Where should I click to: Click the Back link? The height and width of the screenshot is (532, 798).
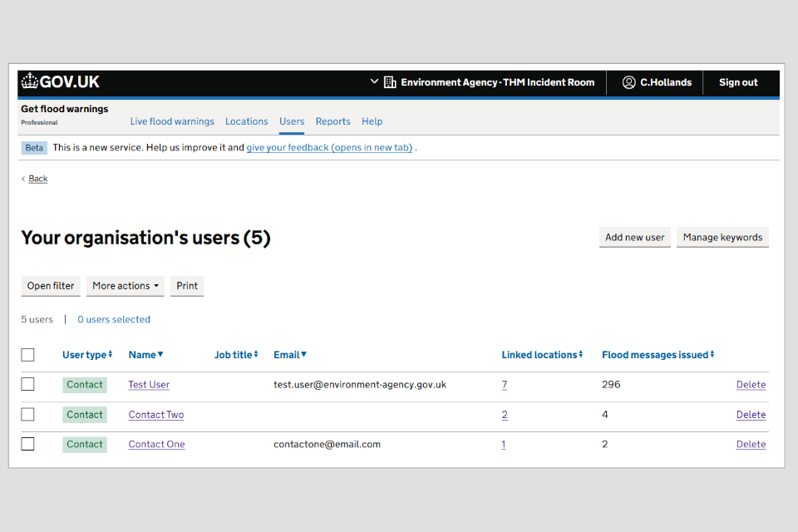click(37, 179)
